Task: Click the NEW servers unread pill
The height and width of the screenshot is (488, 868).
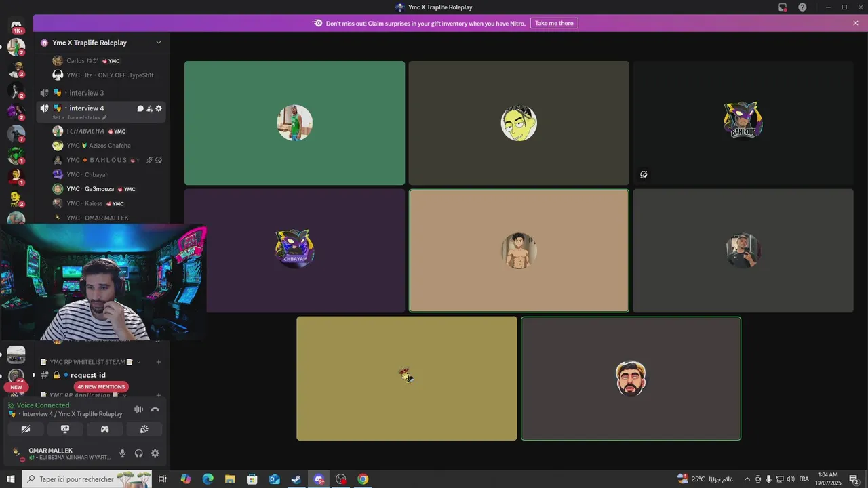Action: (x=16, y=387)
